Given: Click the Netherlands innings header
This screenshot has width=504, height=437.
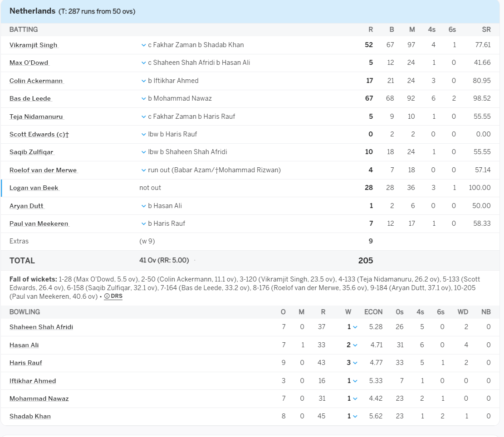Looking at the screenshot, I should coord(32,11).
